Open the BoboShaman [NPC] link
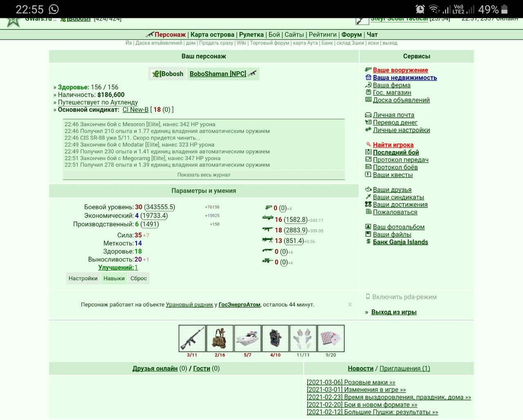Screen dimensions: 523x420 coord(218,74)
